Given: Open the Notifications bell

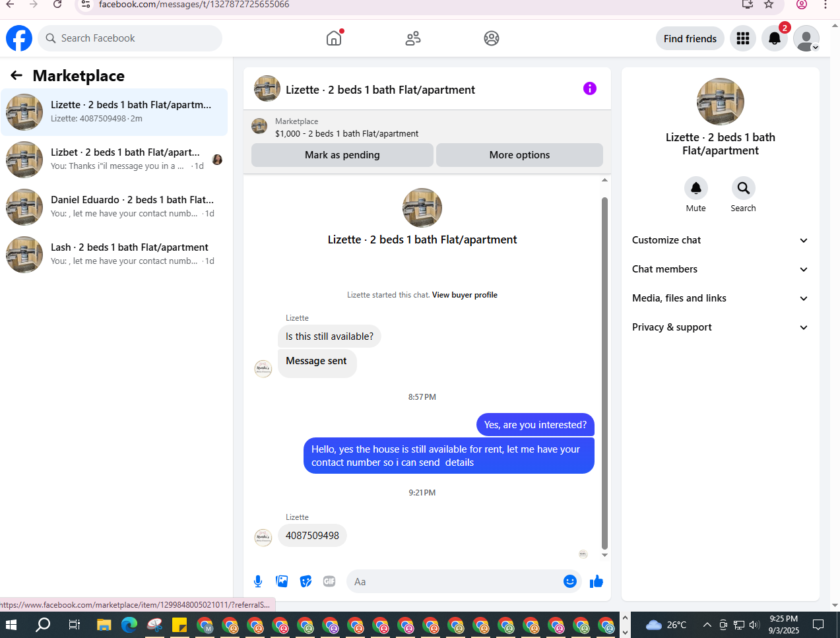Looking at the screenshot, I should pyautogui.click(x=775, y=38).
